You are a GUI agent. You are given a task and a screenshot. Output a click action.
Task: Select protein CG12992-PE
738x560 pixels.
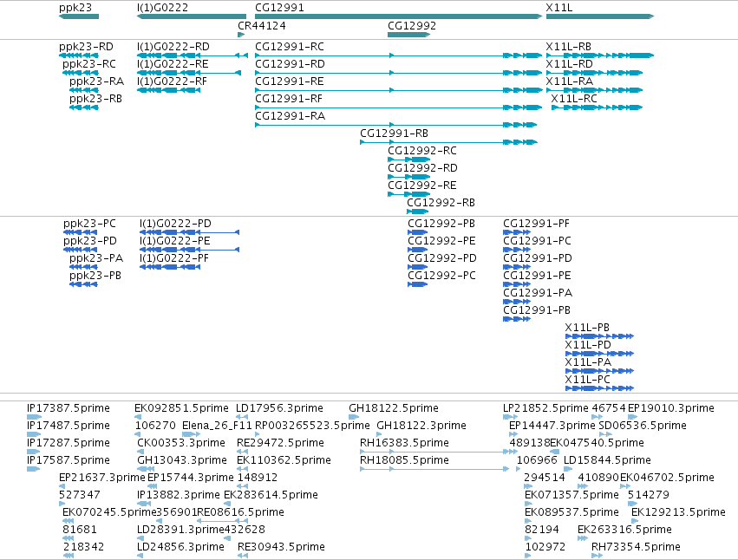point(442,241)
